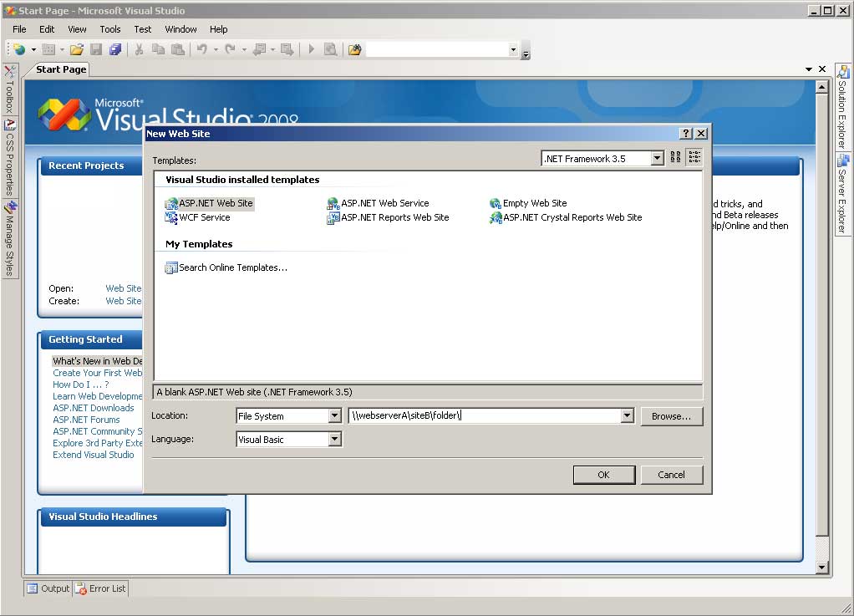This screenshot has width=854, height=616.
Task: Open the Visual Basic language dropdown
Action: (x=335, y=439)
